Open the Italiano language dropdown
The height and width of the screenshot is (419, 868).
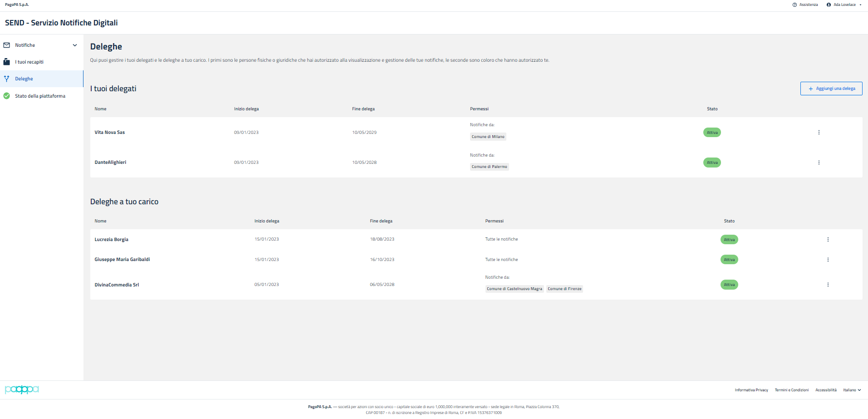pos(852,390)
